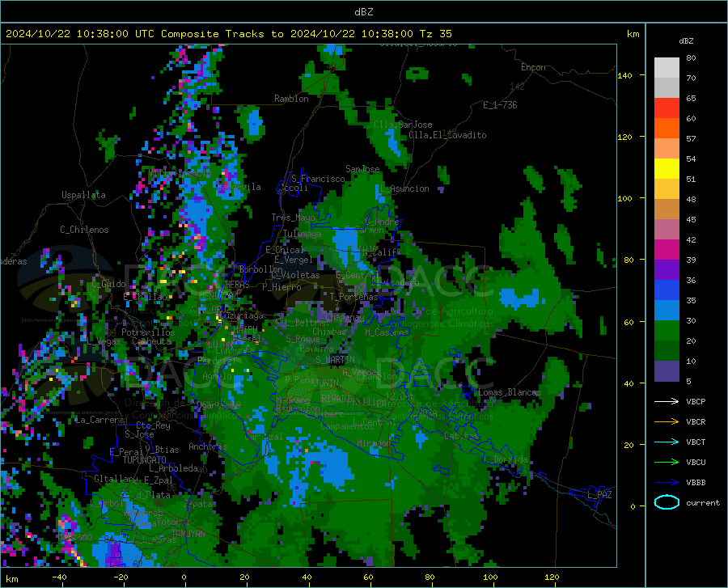Click the 'C_Guido' map label
The image size is (728, 588).
tap(108, 284)
